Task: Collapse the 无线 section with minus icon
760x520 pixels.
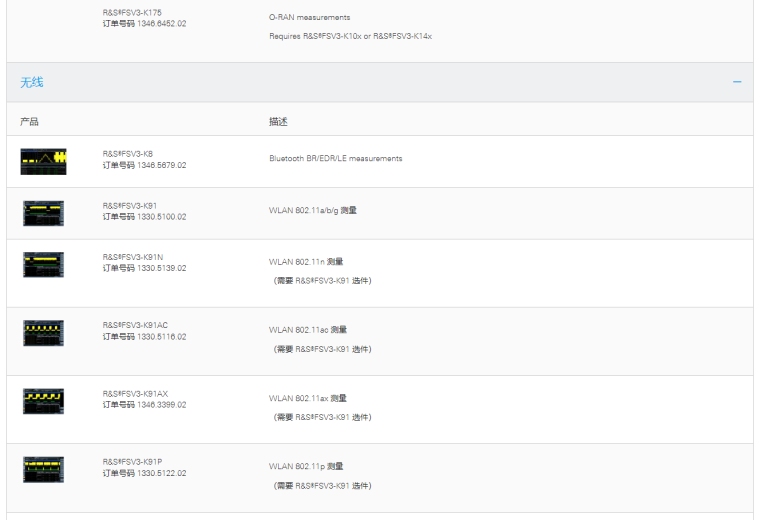Action: coord(737,82)
